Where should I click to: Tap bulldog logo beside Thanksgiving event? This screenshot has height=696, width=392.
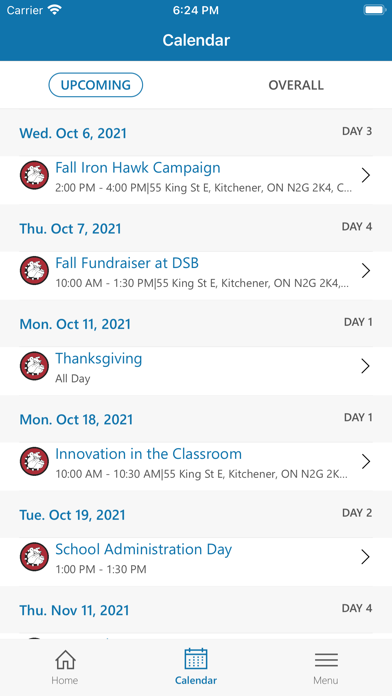(34, 366)
